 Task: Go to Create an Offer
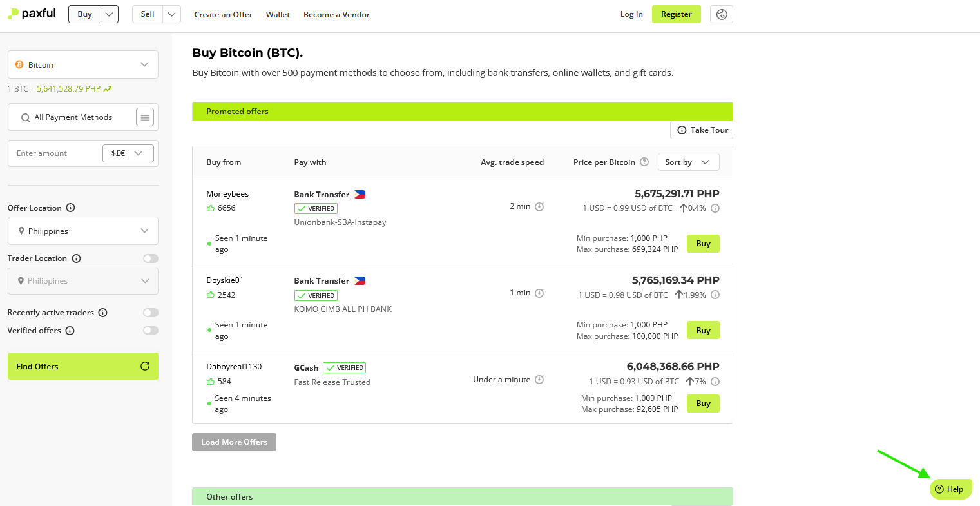223,14
